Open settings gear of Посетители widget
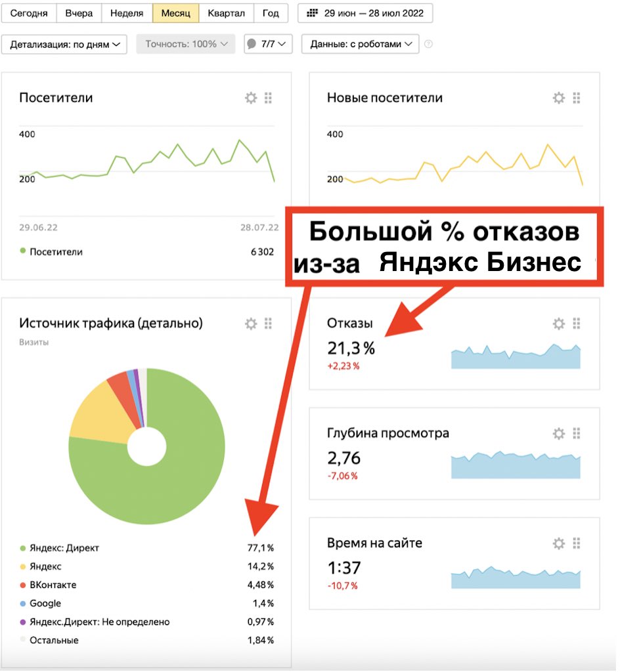This screenshot has height=672, width=620. pos(252,98)
